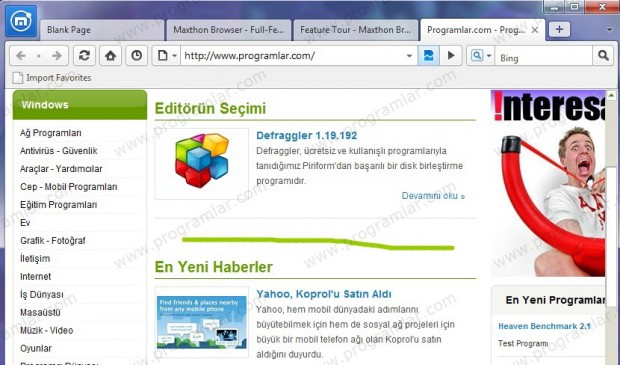Maximize the Maxthon browser window
The image size is (620, 365).
click(574, 7)
